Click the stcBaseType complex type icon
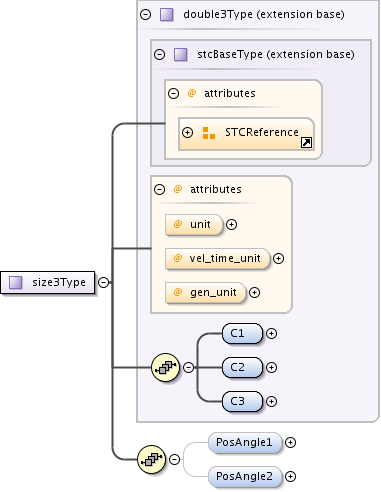This screenshot has height=492, width=381. pyautogui.click(x=181, y=54)
